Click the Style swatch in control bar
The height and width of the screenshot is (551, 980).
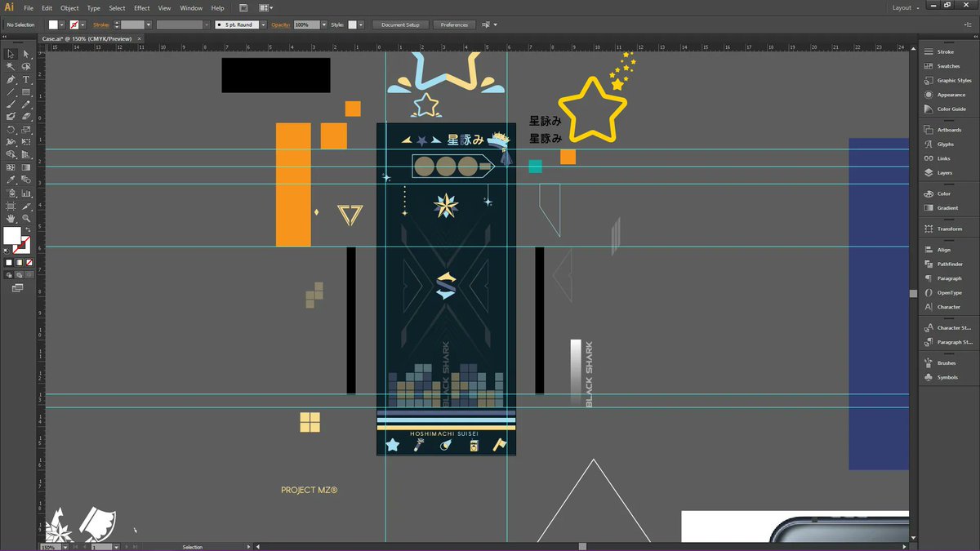pos(353,25)
